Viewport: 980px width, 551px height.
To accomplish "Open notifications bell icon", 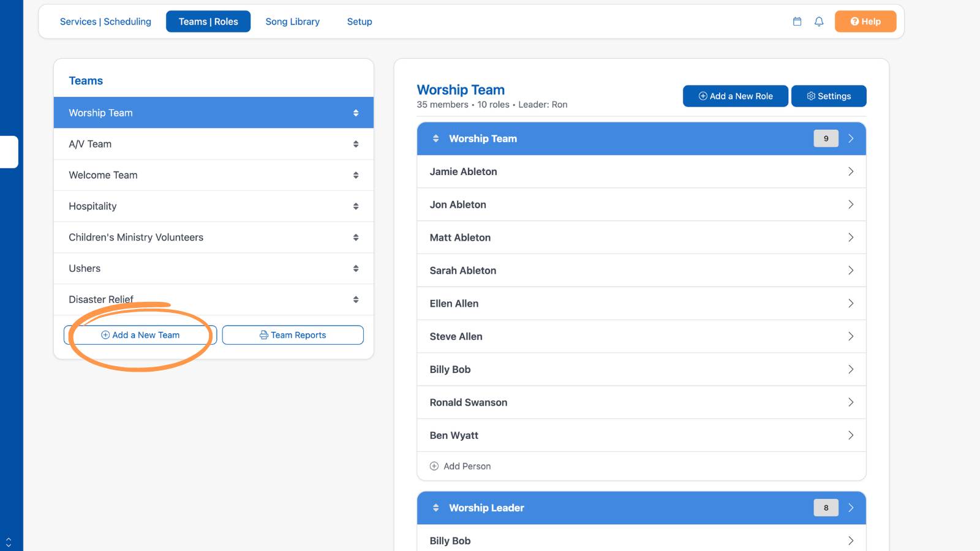I will tap(819, 21).
